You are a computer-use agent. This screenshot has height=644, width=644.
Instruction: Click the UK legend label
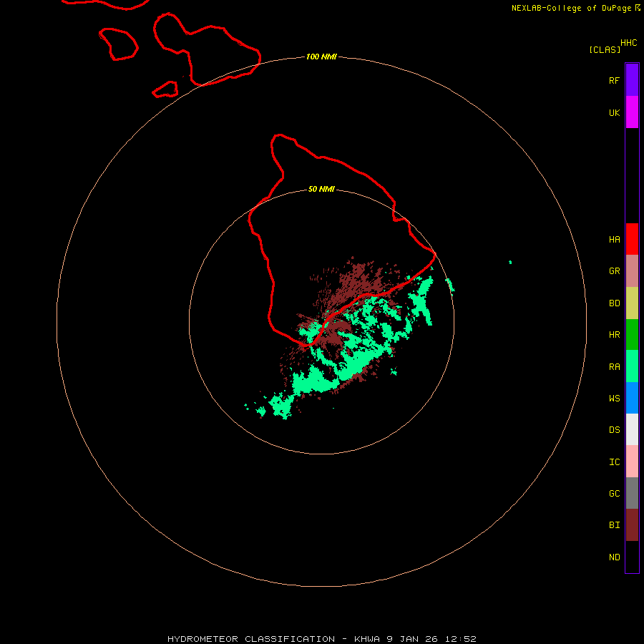coord(614,113)
